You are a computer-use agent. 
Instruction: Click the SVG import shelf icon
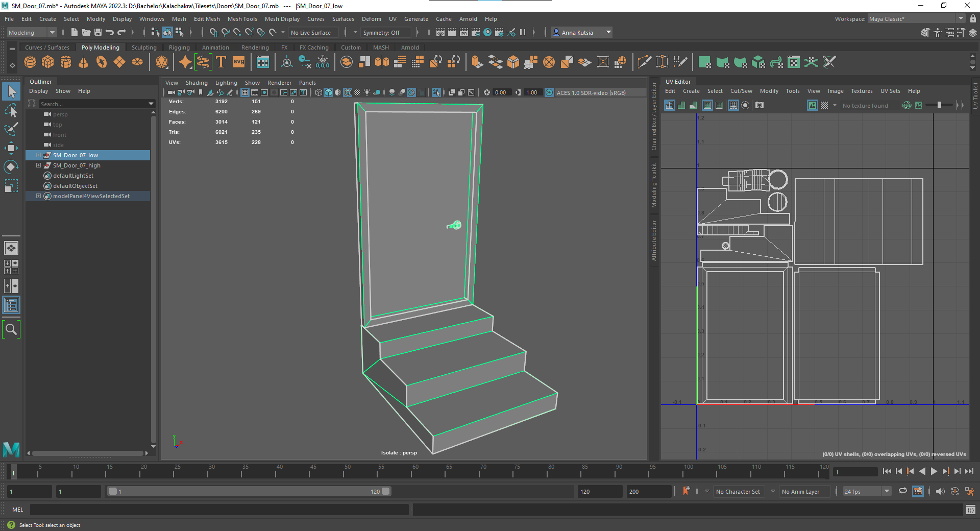tap(239, 62)
